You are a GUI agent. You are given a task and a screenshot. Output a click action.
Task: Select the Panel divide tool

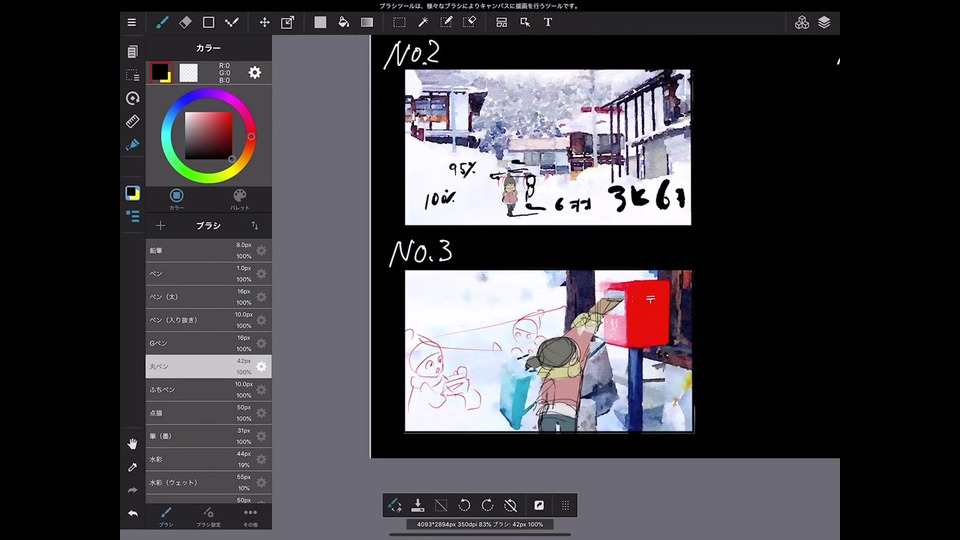coord(501,23)
